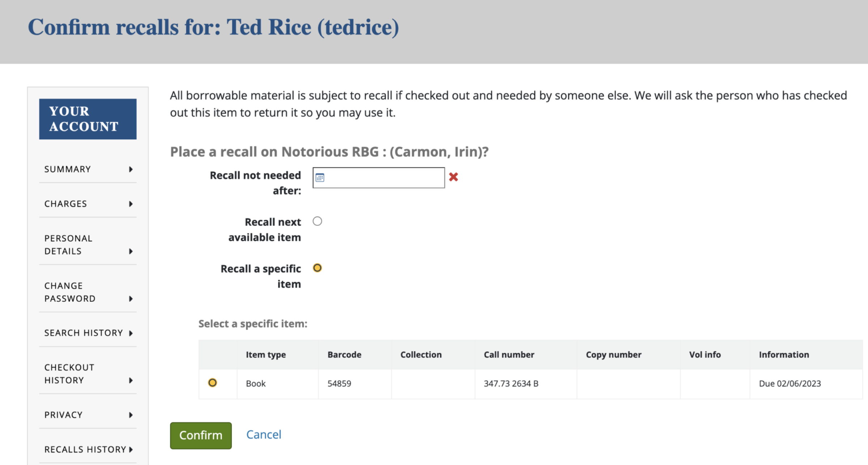Image resolution: width=868 pixels, height=465 pixels.
Task: Click arrow icon beside Personal Details
Action: [131, 251]
